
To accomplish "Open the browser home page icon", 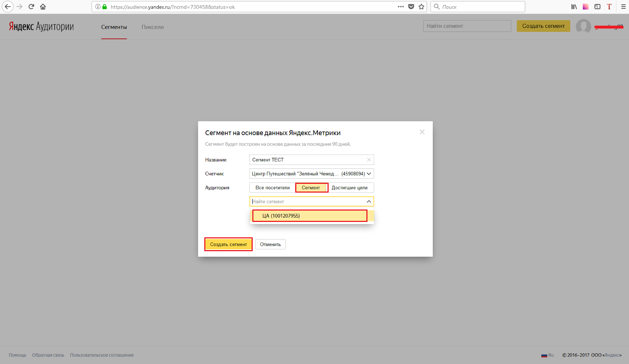I will tap(43, 7).
